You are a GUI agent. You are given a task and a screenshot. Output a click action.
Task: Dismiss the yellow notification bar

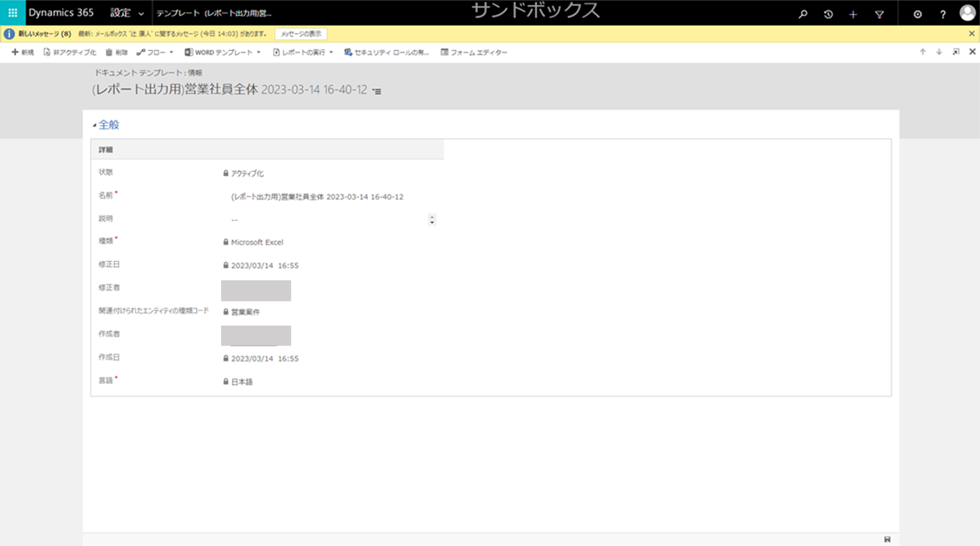[x=972, y=34]
